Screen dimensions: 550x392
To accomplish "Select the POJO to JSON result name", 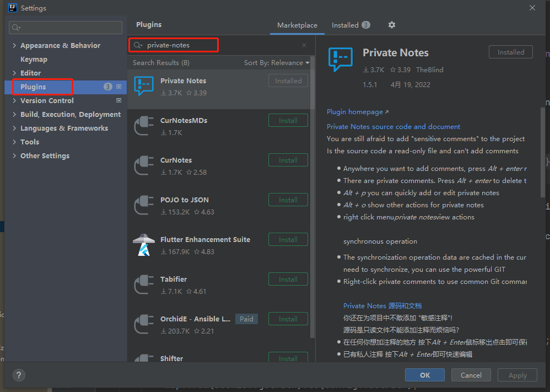I will tap(185, 200).
